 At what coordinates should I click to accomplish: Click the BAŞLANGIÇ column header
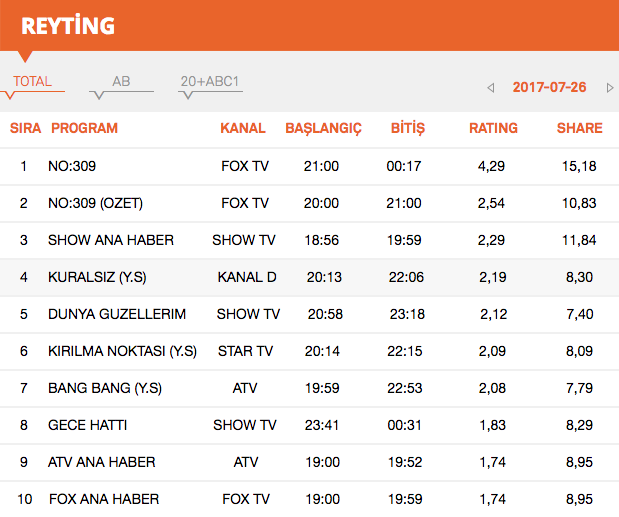[323, 128]
